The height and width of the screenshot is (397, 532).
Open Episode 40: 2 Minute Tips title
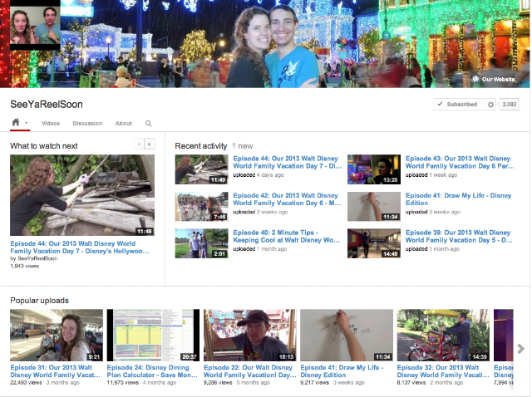(286, 237)
